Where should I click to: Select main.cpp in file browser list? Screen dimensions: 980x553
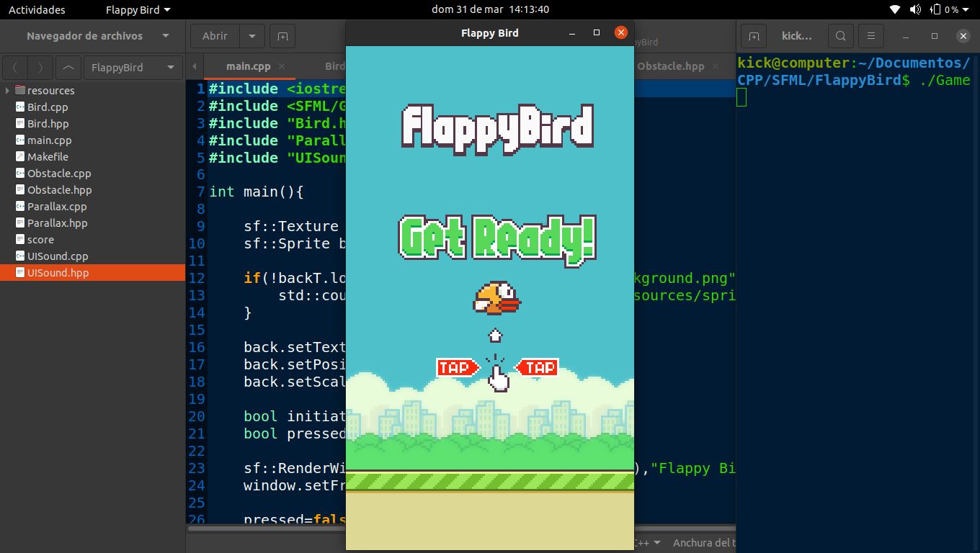49,140
